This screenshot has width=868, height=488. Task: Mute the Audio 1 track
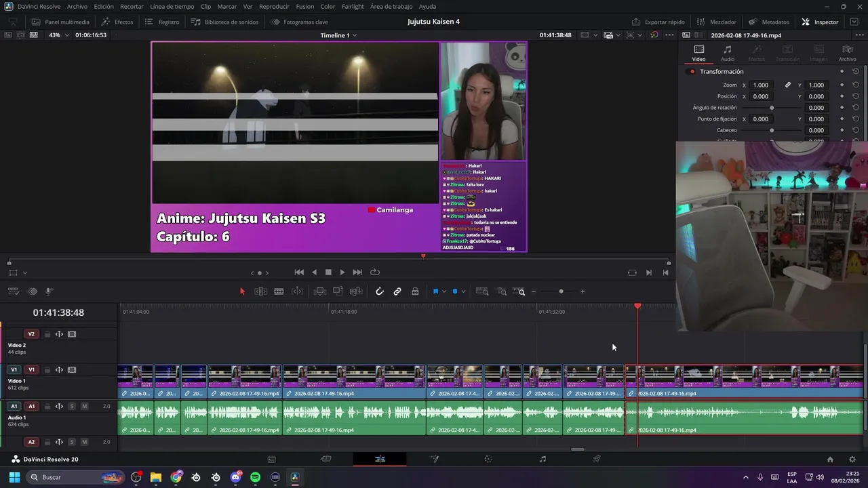[84, 407]
